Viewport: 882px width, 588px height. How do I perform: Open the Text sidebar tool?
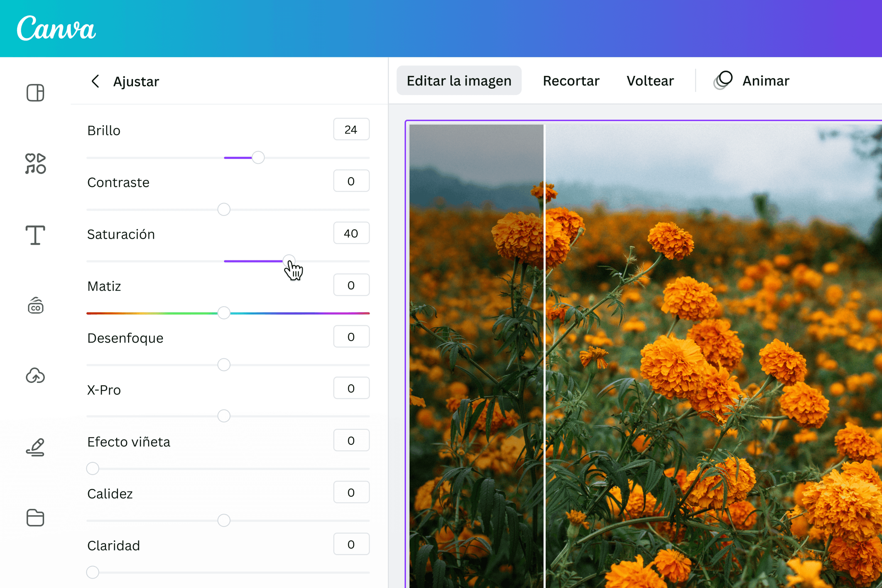click(x=35, y=235)
